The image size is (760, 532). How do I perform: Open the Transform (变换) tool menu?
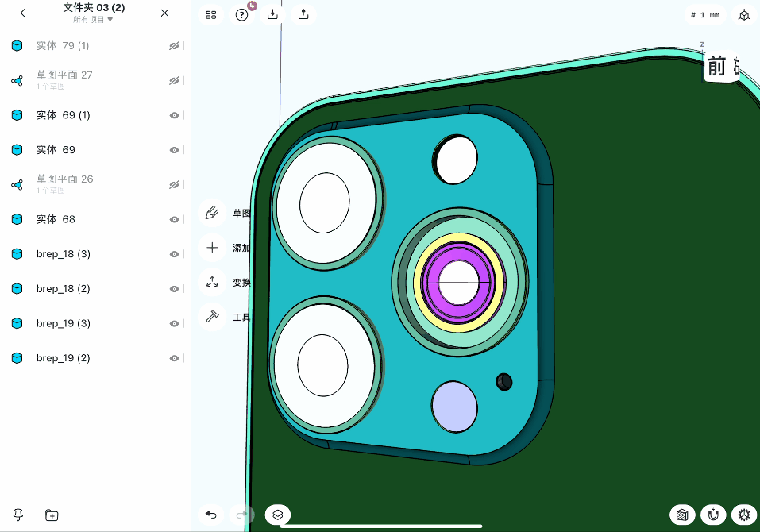pos(212,282)
